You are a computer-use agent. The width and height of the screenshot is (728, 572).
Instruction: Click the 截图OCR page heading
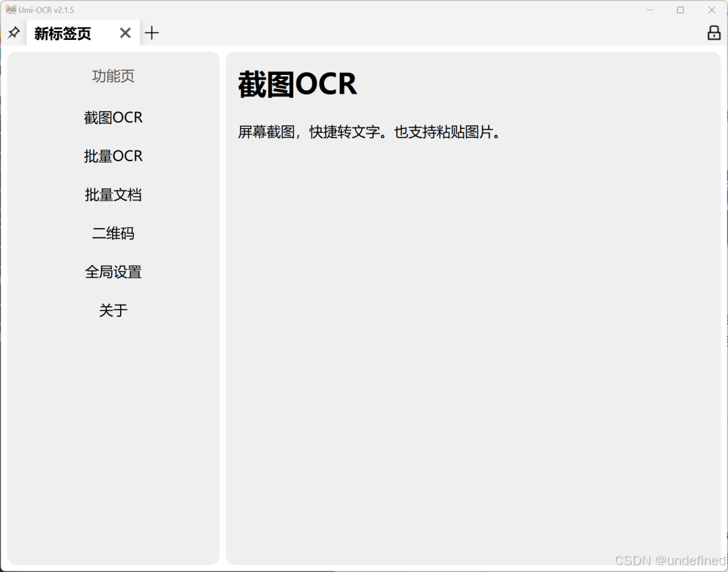298,84
